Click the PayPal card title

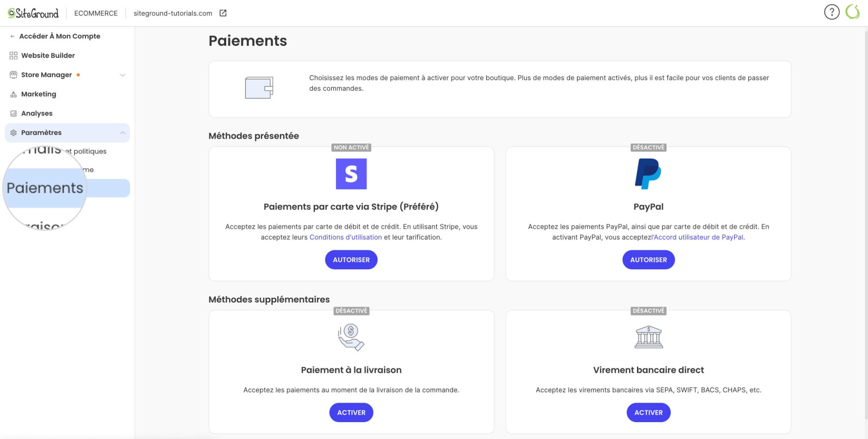[x=649, y=207]
